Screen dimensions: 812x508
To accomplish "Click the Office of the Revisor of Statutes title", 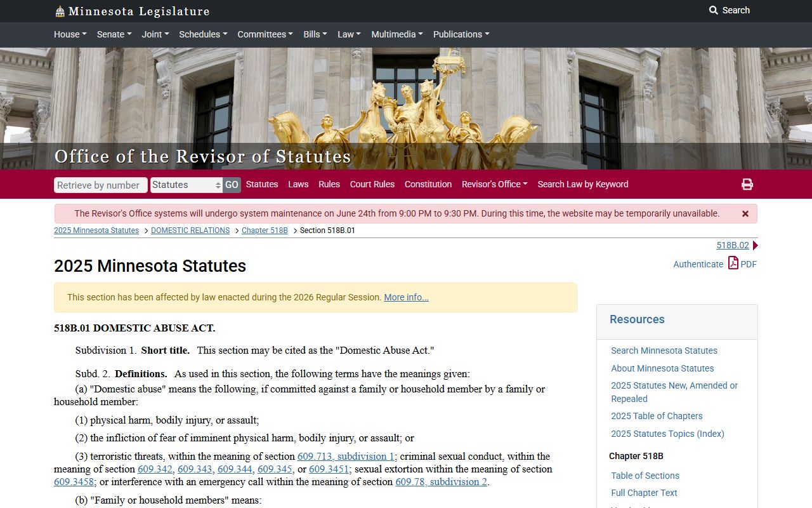I will click(x=202, y=156).
